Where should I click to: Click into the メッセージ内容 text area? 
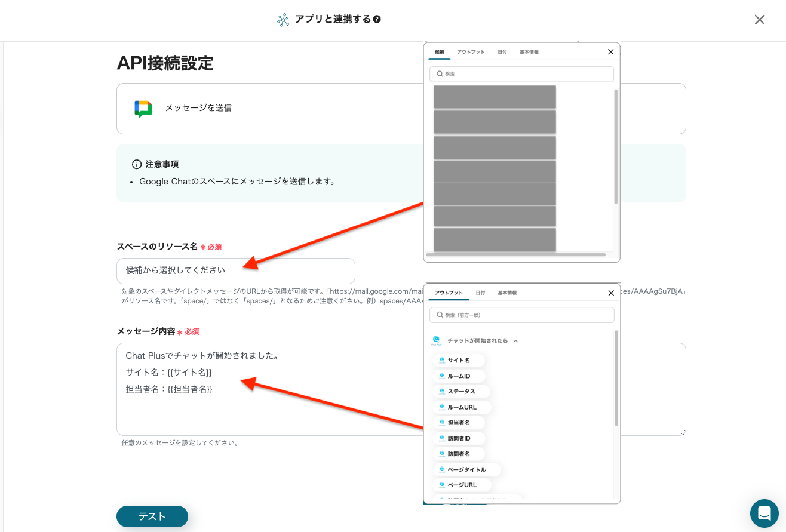(x=401, y=389)
